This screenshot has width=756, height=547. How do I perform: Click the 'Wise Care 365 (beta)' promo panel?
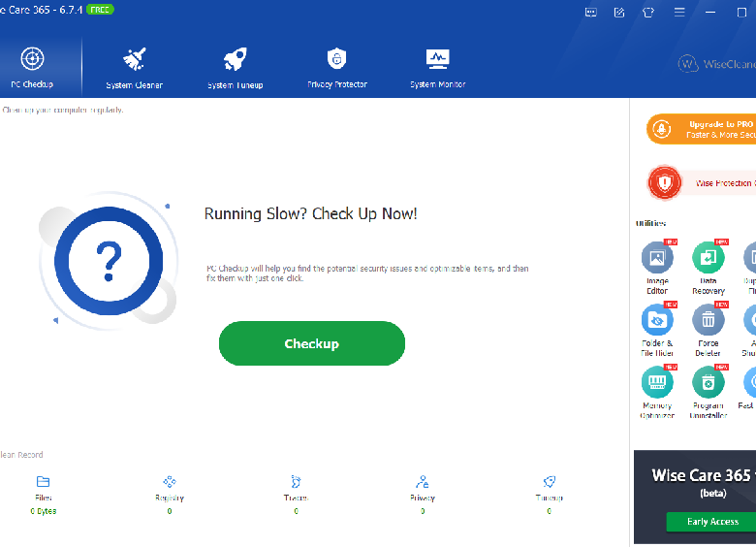(695, 497)
